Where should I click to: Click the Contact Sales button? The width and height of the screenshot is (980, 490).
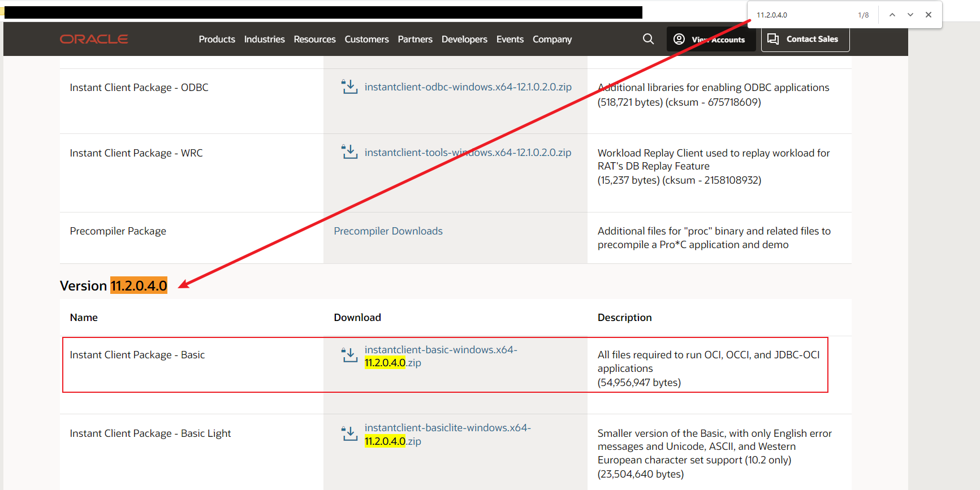805,39
